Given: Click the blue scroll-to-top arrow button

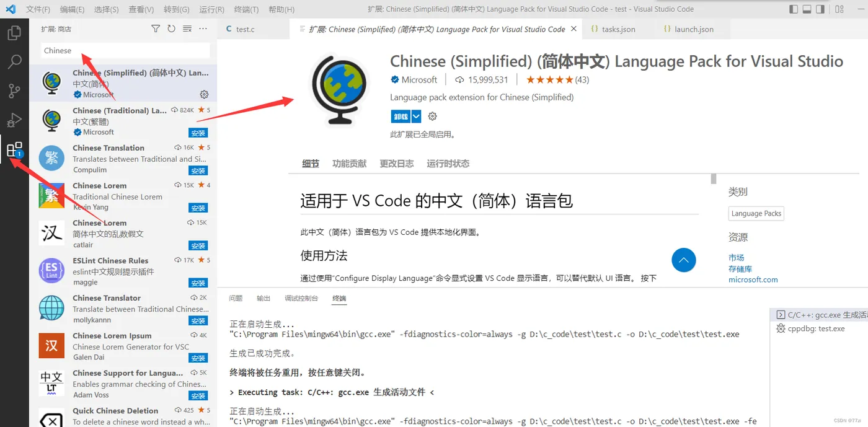Looking at the screenshot, I should coord(684,260).
